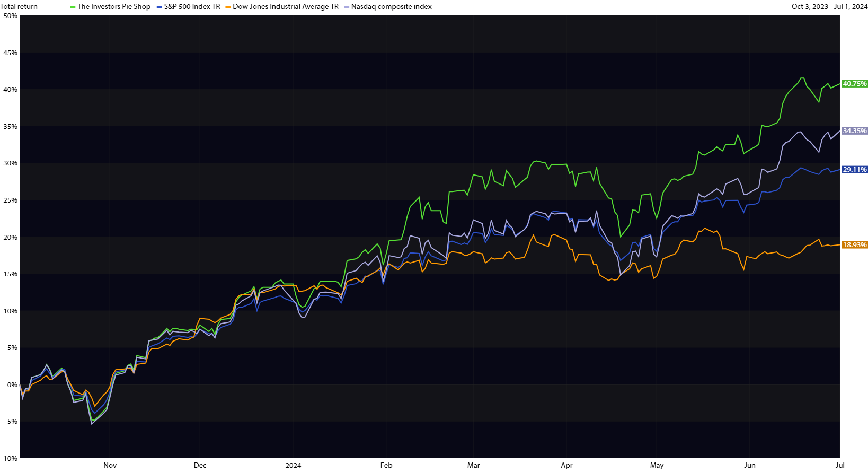Click the 'Mar' x-axis label

click(x=474, y=466)
